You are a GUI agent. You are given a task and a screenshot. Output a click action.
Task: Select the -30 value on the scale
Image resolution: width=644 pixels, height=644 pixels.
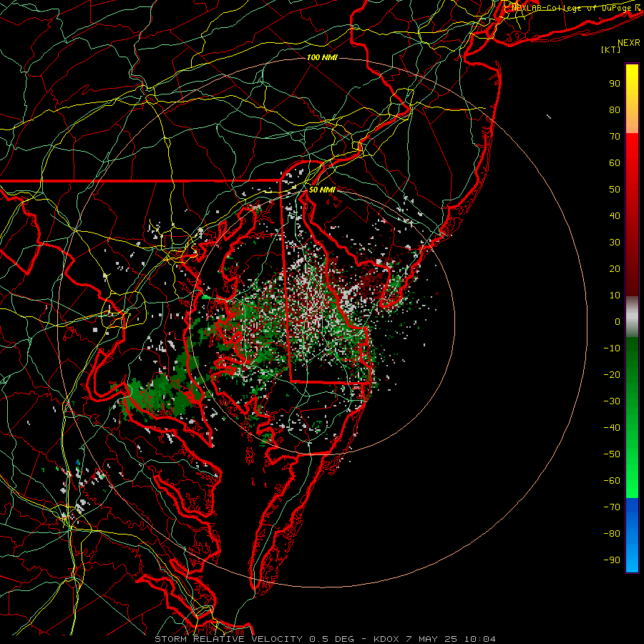612,401
